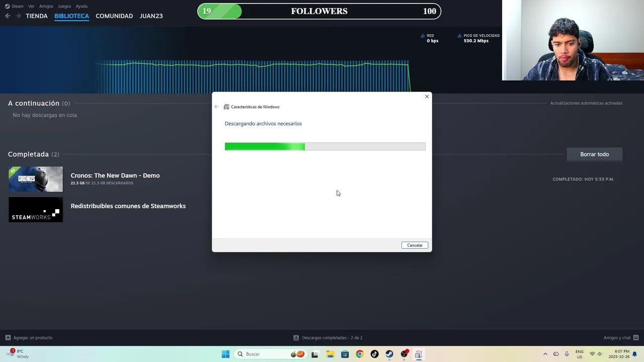Click Borrar todo to clear completed downloads

[x=595, y=154]
